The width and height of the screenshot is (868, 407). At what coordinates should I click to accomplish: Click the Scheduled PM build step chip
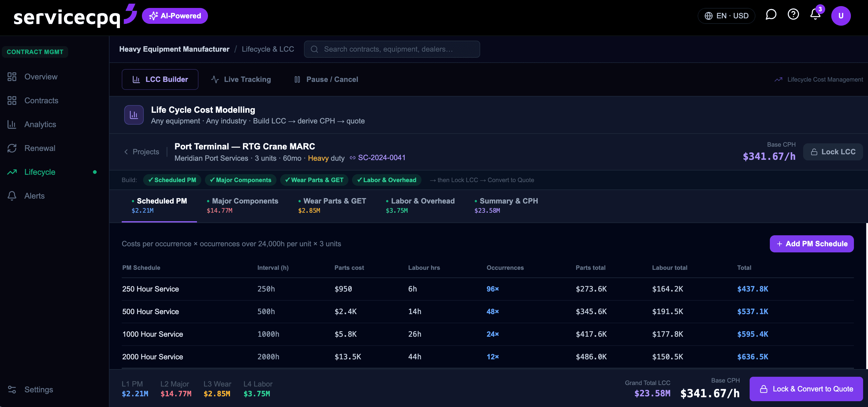172,180
